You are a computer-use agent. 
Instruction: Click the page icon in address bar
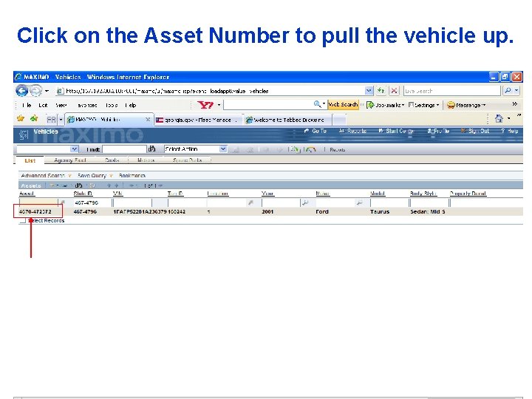[x=60, y=91]
